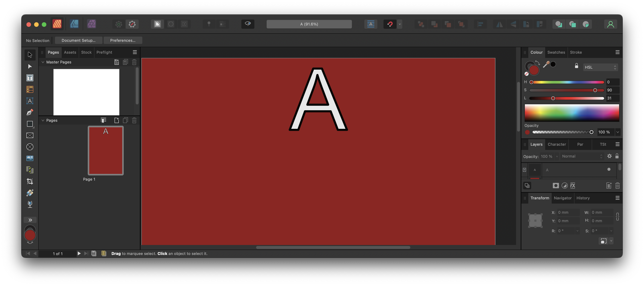This screenshot has width=644, height=286.
Task: Select the Vector Crop tool
Action: tap(30, 181)
